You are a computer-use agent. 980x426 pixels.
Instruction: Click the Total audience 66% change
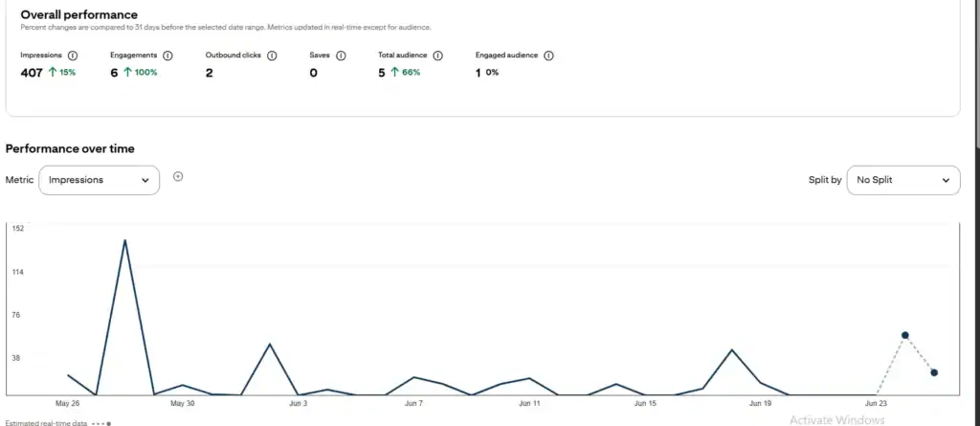click(x=405, y=73)
